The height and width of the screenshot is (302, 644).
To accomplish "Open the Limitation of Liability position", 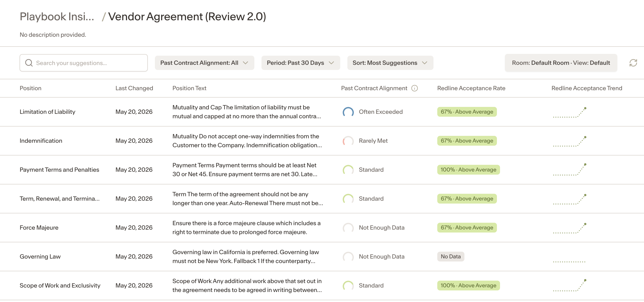I will (47, 112).
